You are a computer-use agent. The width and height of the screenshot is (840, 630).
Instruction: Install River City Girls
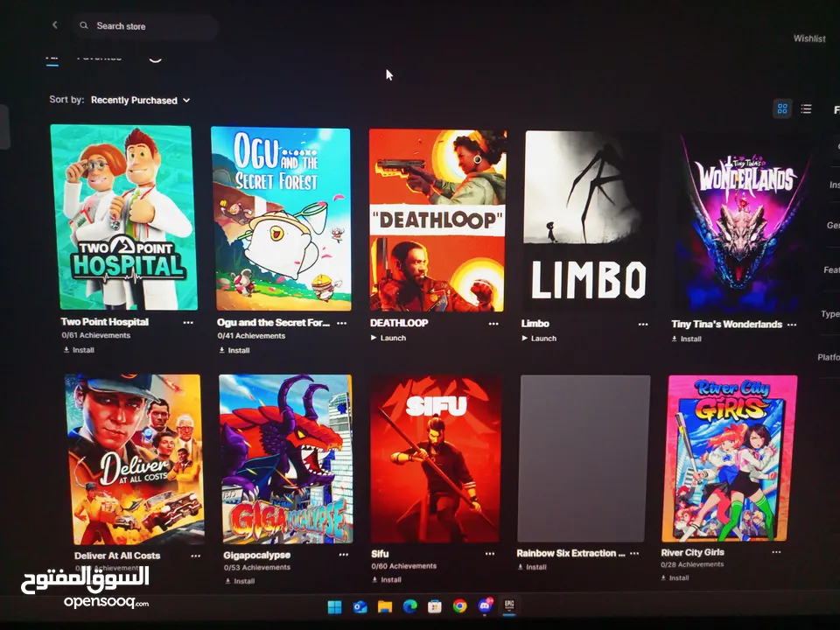tap(675, 578)
